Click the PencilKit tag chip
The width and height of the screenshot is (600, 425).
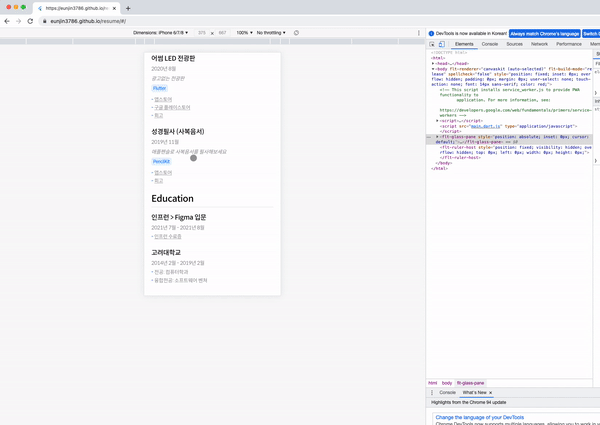tap(161, 161)
